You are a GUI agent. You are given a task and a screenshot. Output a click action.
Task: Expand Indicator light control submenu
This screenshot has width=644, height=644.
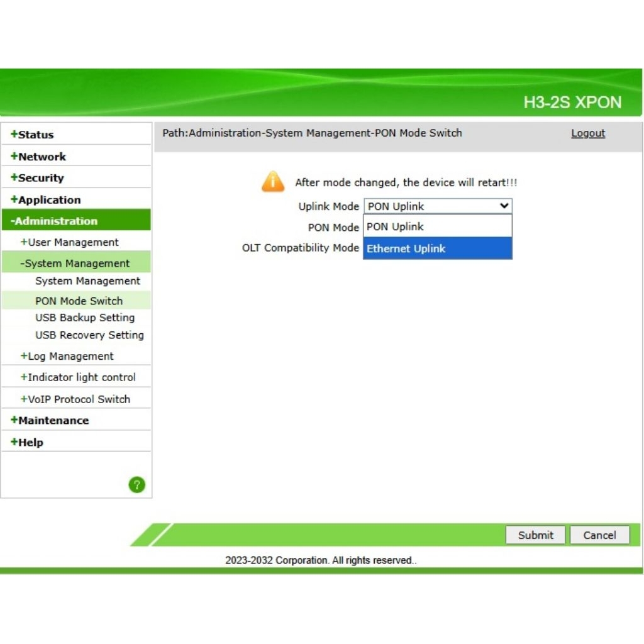click(79, 377)
